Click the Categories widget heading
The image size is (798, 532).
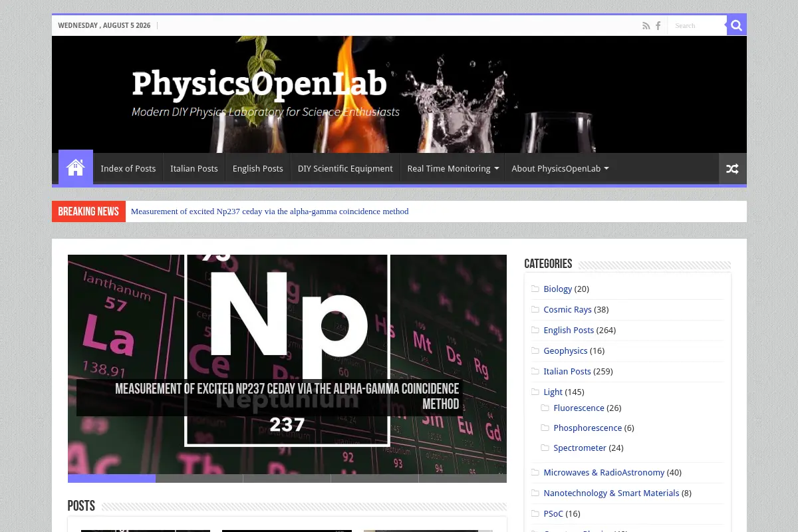(548, 264)
